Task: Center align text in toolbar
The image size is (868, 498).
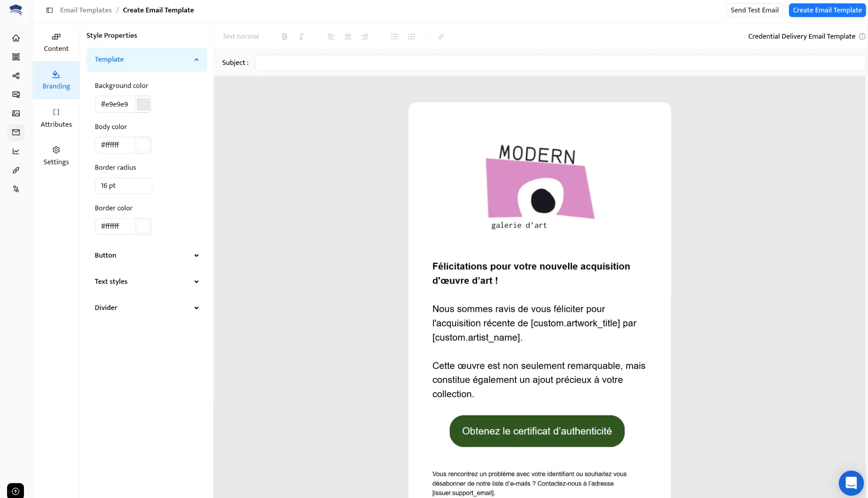Action: coord(348,37)
